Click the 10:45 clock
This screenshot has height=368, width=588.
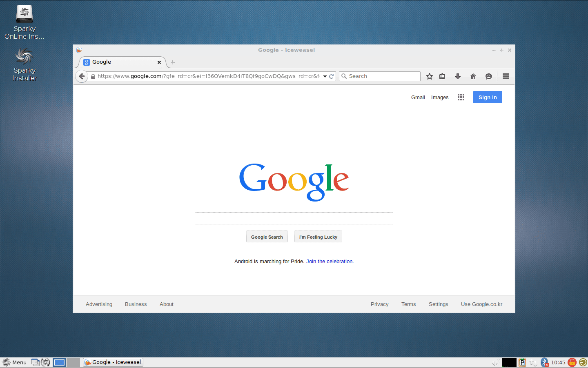coord(558,362)
